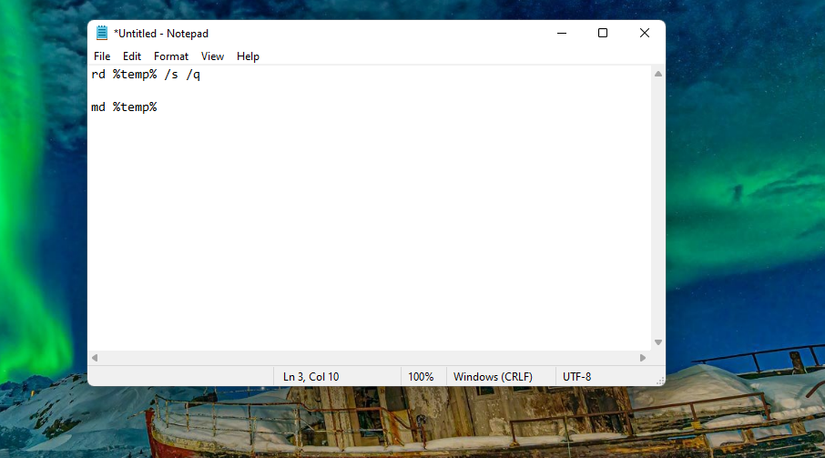
Task: Maximize the Notepad window
Action: coord(602,33)
